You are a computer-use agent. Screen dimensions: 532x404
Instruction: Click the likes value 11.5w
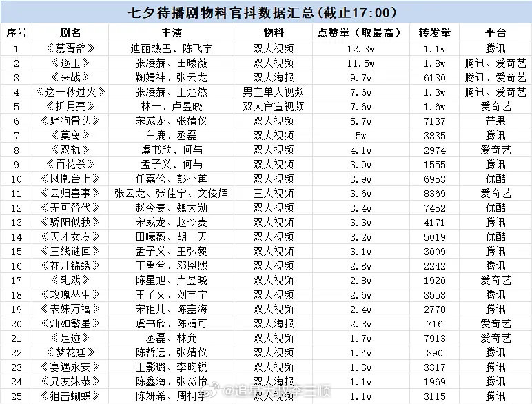360,63
